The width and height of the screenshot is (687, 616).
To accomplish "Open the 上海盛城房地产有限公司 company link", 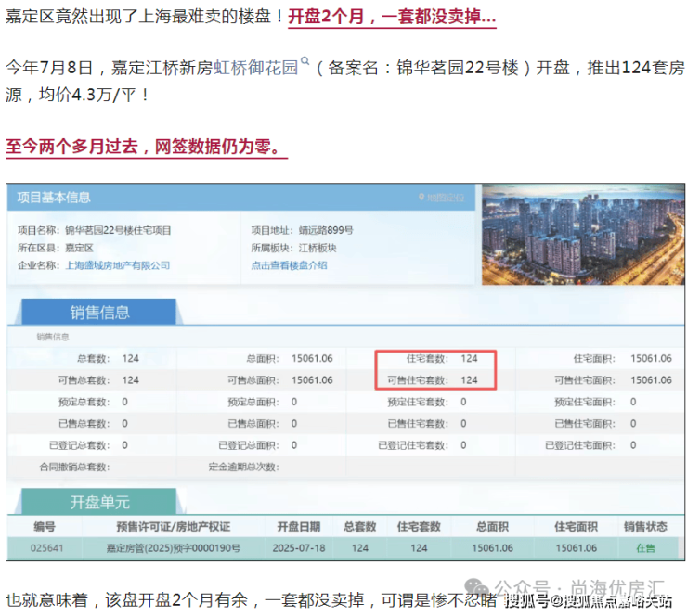I will (x=118, y=265).
